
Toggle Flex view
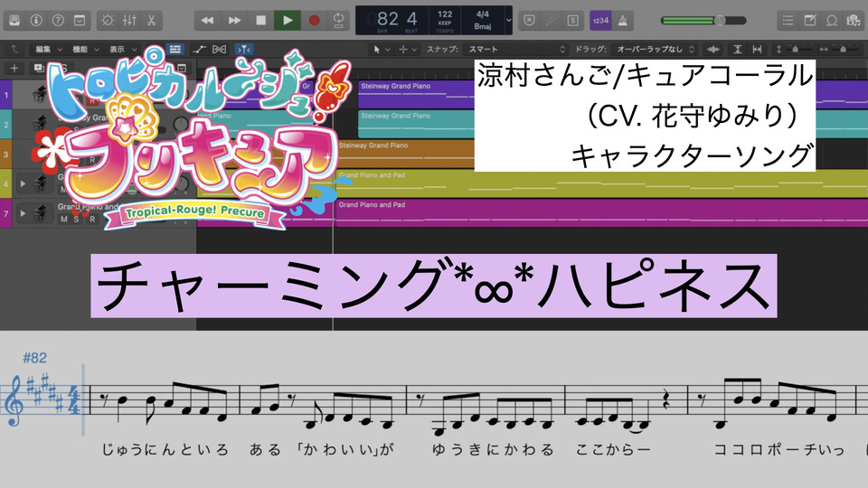[219, 49]
